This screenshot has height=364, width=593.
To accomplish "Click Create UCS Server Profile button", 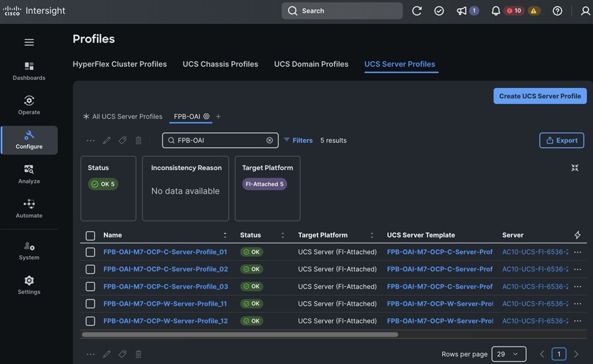I will pyautogui.click(x=540, y=96).
